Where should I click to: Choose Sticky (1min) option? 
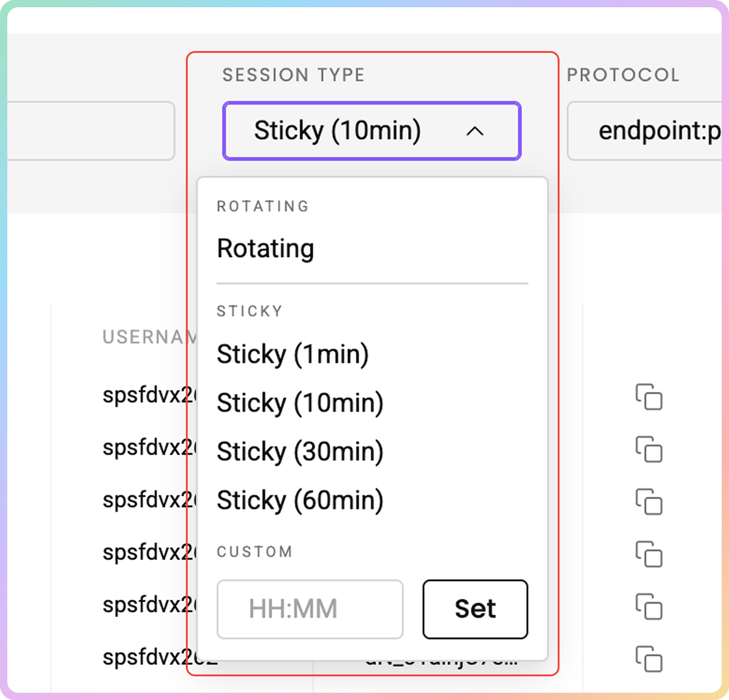click(x=293, y=355)
